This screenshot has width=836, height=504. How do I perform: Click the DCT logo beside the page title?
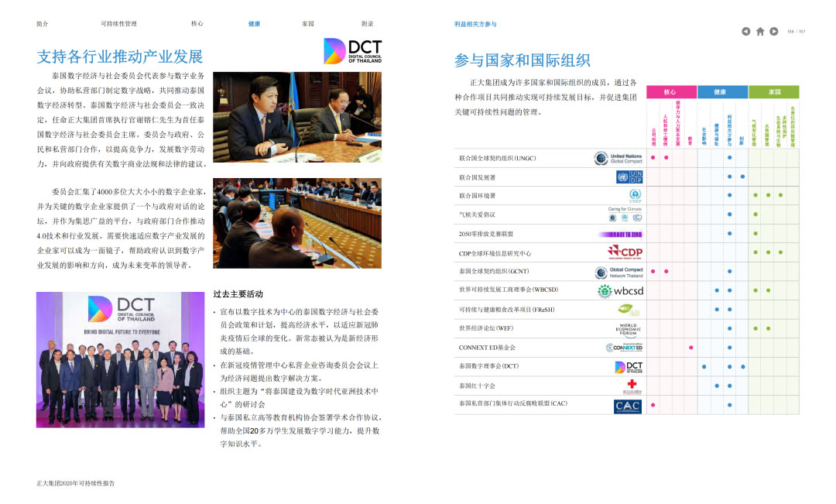pyautogui.click(x=352, y=51)
